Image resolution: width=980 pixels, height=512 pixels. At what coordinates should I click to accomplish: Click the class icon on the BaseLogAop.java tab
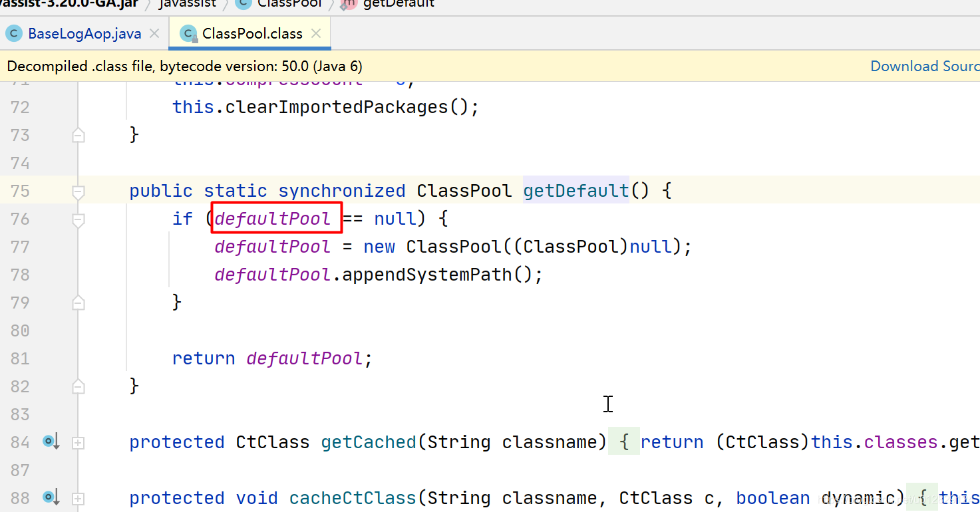pos(14,33)
